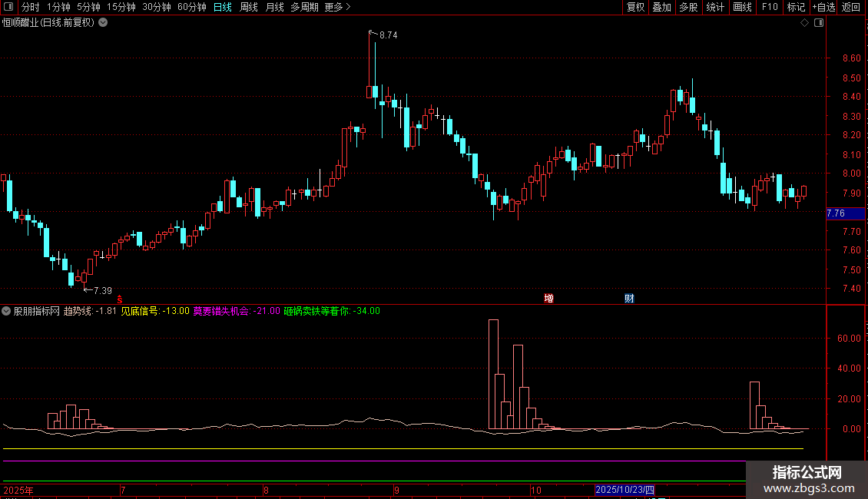The width and height of the screenshot is (868, 499).
Task: Click the 8.74 high price label
Action: coord(388,35)
